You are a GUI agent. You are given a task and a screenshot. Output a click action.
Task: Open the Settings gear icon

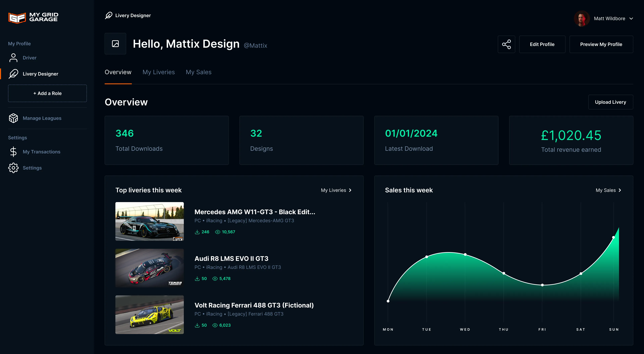click(x=13, y=168)
